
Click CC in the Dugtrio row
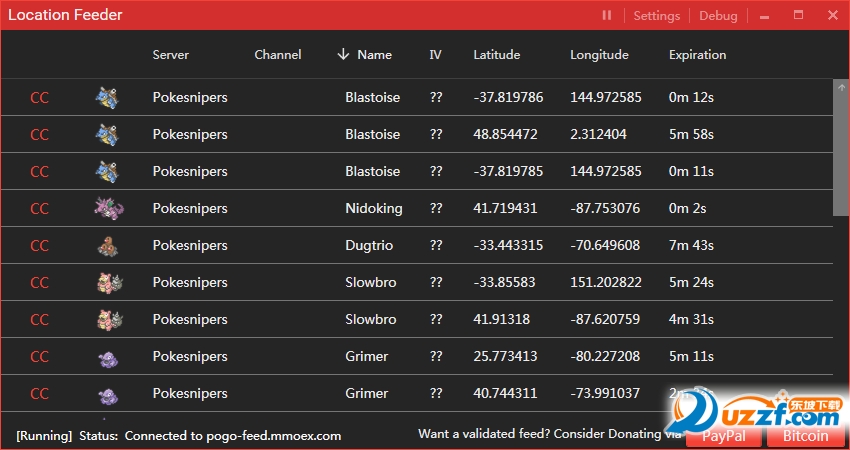coord(39,246)
